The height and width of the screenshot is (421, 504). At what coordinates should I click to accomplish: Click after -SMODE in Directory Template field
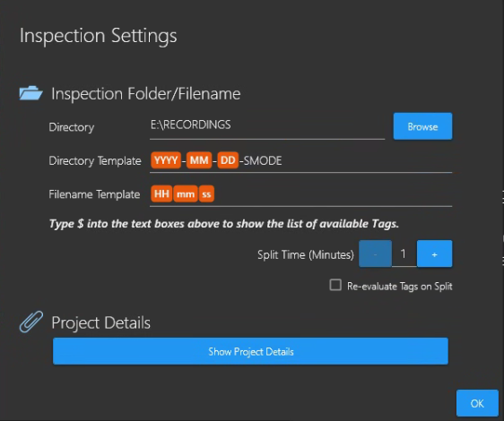pyautogui.click(x=367, y=160)
